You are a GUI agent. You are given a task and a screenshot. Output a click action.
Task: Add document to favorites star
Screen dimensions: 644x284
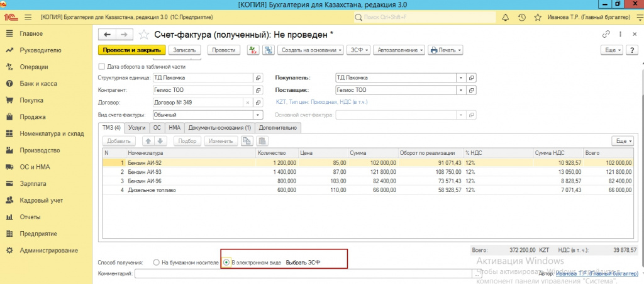[x=144, y=35]
